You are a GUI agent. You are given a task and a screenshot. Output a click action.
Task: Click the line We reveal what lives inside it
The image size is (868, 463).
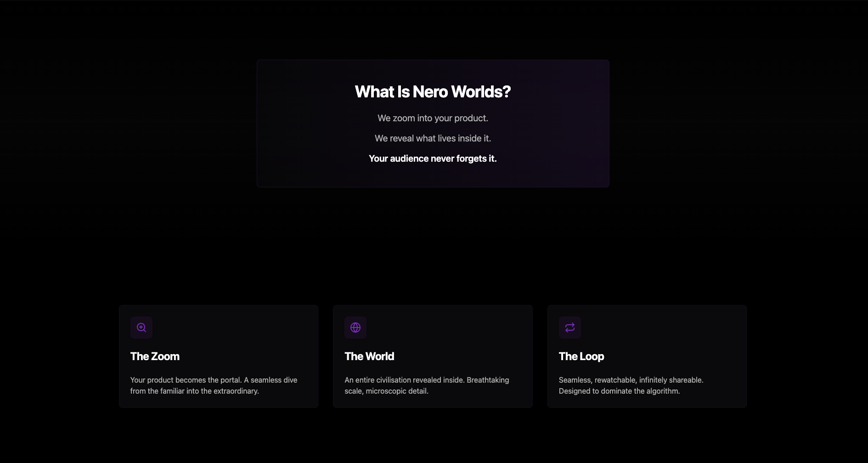pyautogui.click(x=432, y=138)
